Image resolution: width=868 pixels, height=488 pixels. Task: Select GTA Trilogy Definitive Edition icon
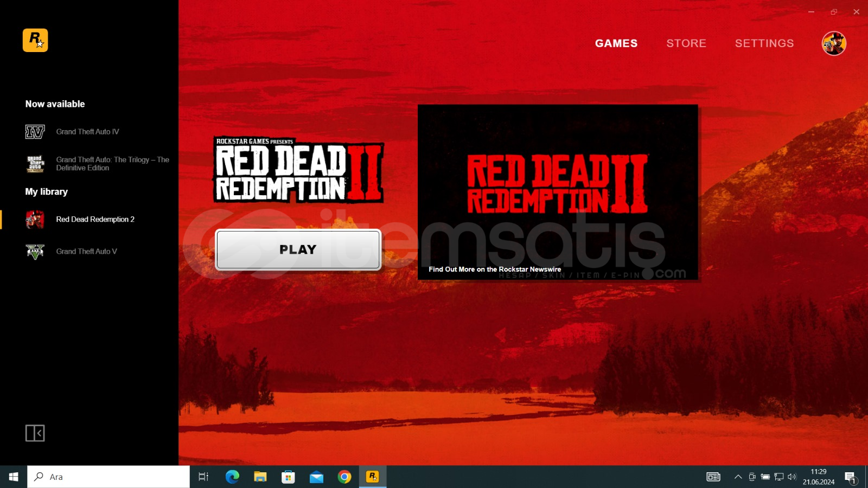(35, 164)
